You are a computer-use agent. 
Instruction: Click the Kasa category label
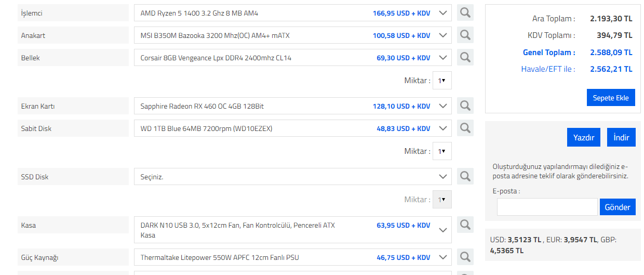[x=73, y=225]
